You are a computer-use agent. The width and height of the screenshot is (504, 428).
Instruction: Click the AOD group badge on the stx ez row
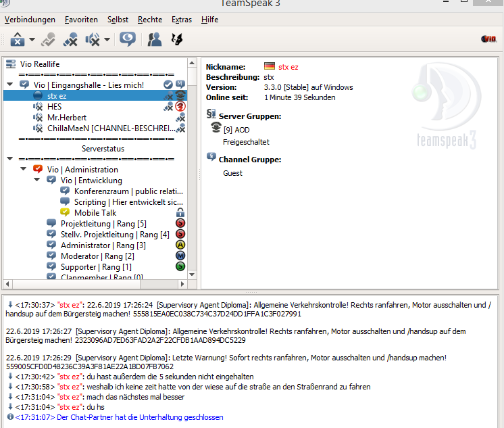[x=180, y=95]
